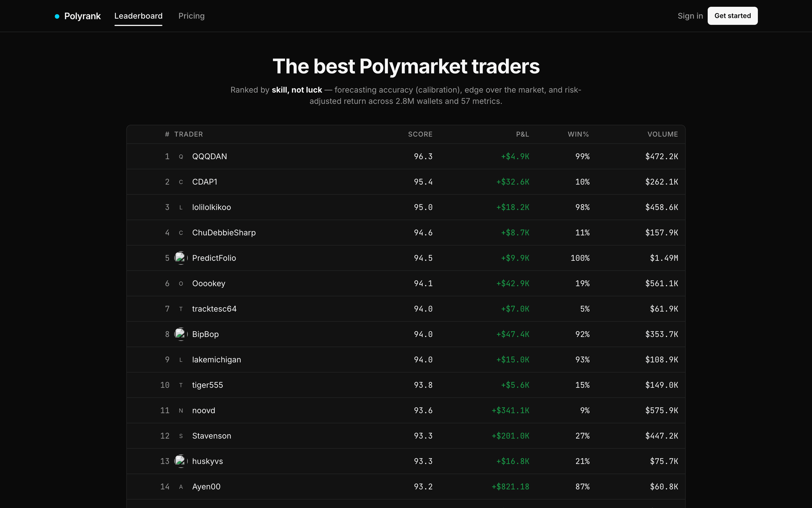Image resolution: width=812 pixels, height=508 pixels.
Task: Click the volume value $561.1K
Action: pos(662,284)
